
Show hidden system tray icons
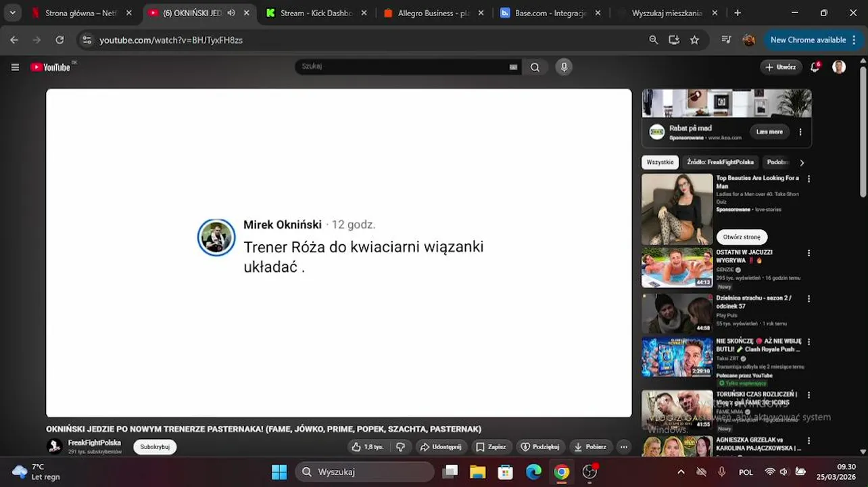pos(681,472)
